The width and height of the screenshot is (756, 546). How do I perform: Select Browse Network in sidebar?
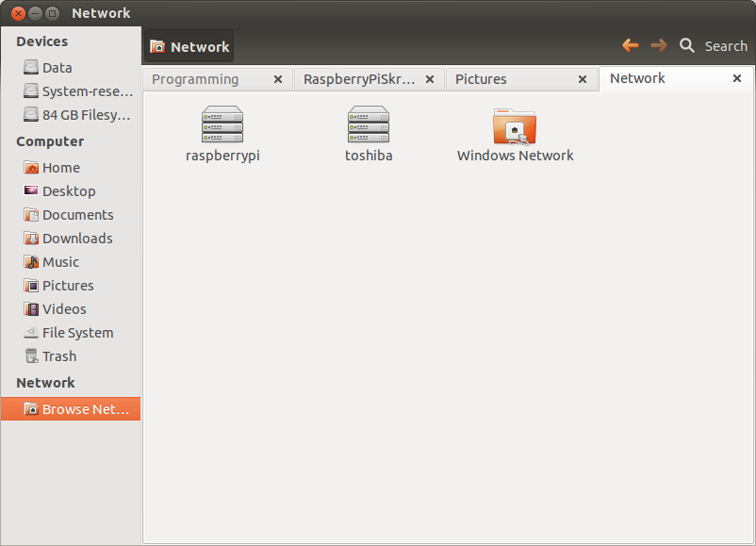71,409
